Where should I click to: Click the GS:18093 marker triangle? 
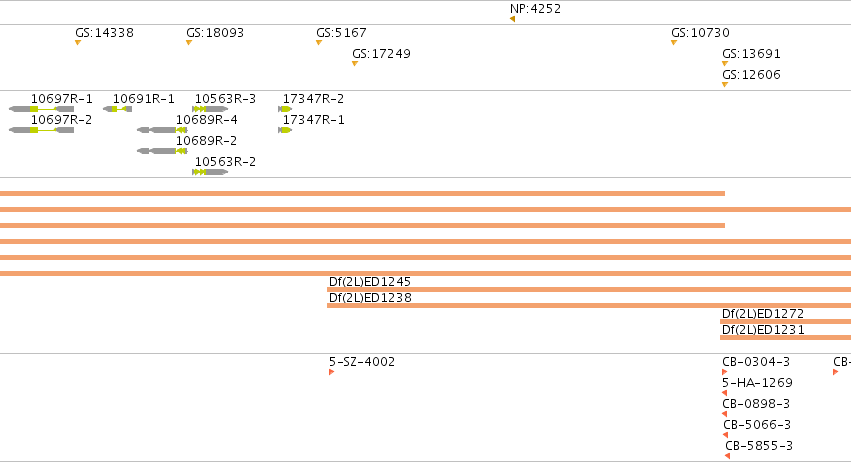tap(189, 43)
